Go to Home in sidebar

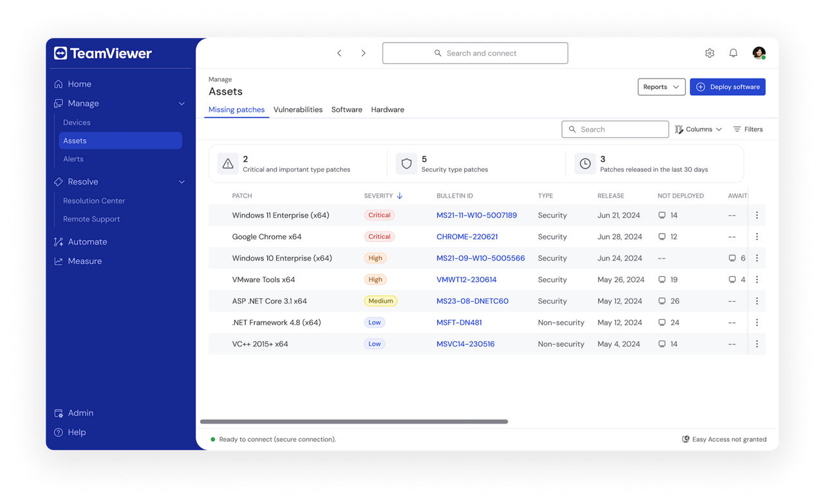(73, 84)
